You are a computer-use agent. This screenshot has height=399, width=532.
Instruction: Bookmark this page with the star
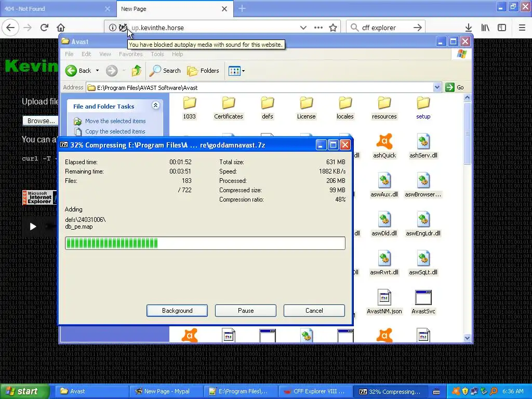[333, 28]
